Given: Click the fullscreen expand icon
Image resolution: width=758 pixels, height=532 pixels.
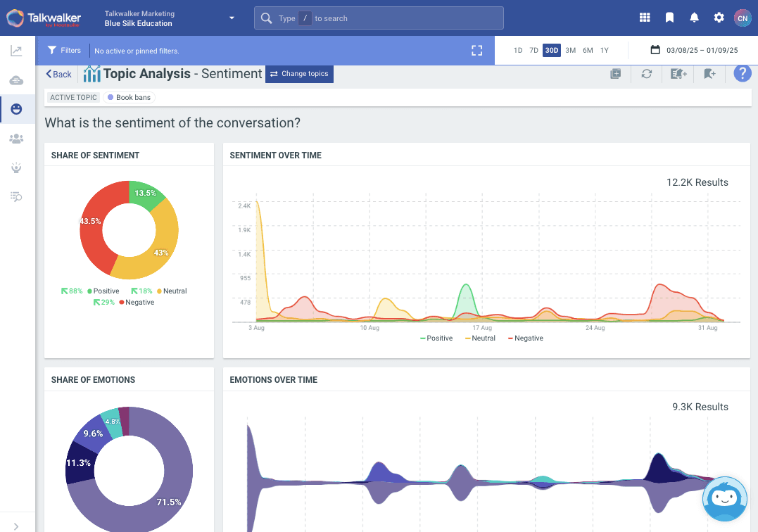Looking at the screenshot, I should click(x=477, y=50).
